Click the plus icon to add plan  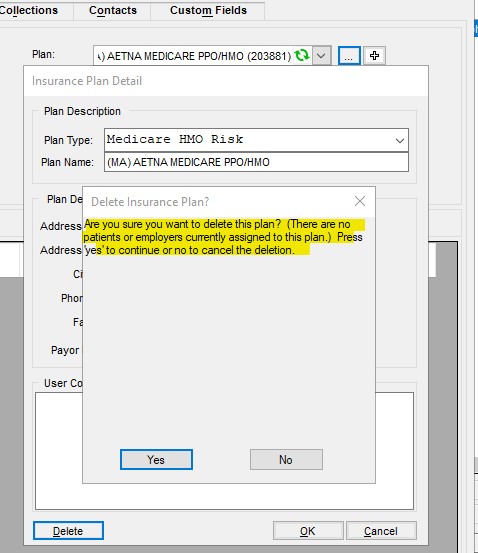[x=374, y=55]
